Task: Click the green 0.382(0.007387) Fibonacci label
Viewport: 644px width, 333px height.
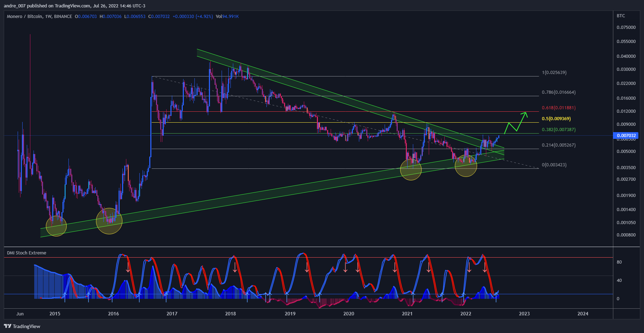Action: click(559, 130)
